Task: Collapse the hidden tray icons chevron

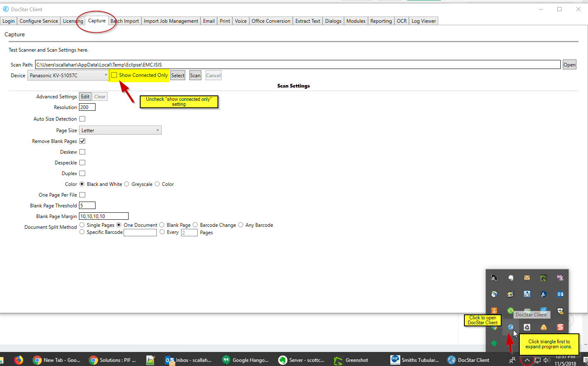Action: coord(527,360)
